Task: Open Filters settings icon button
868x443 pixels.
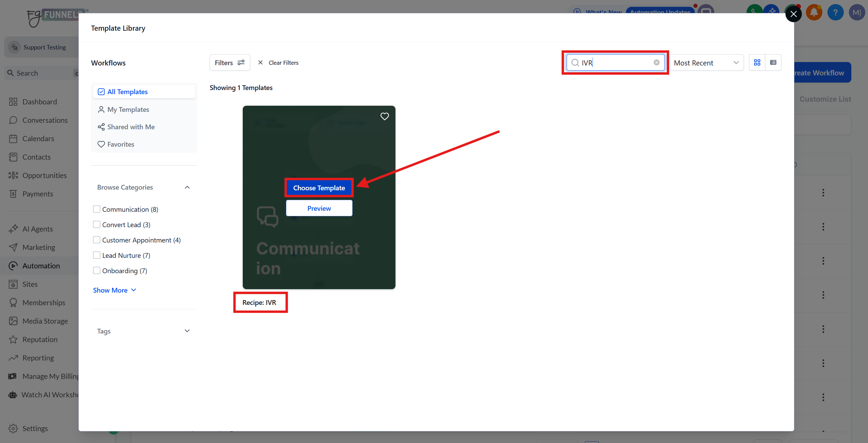Action: point(229,62)
